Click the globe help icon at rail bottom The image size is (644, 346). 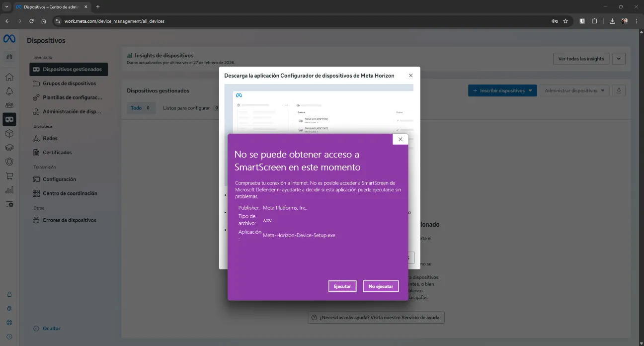coord(9,323)
